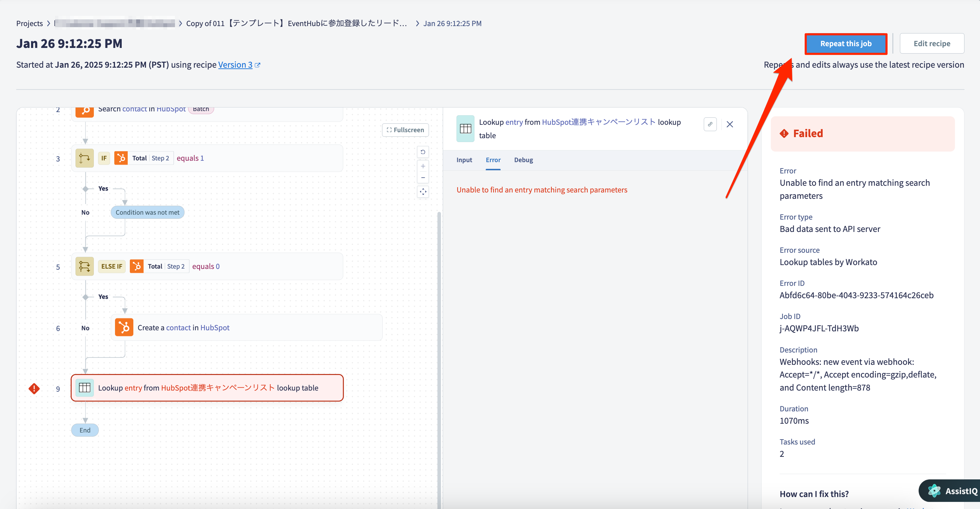This screenshot has width=980, height=509.
Task: Click HubSpot icon in step 3 condition
Action: coord(121,158)
